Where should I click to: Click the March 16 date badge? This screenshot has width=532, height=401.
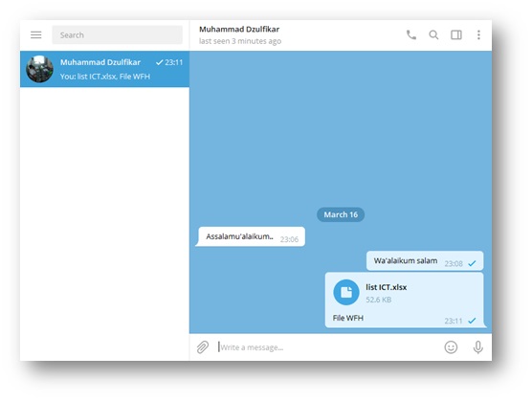pyautogui.click(x=341, y=214)
